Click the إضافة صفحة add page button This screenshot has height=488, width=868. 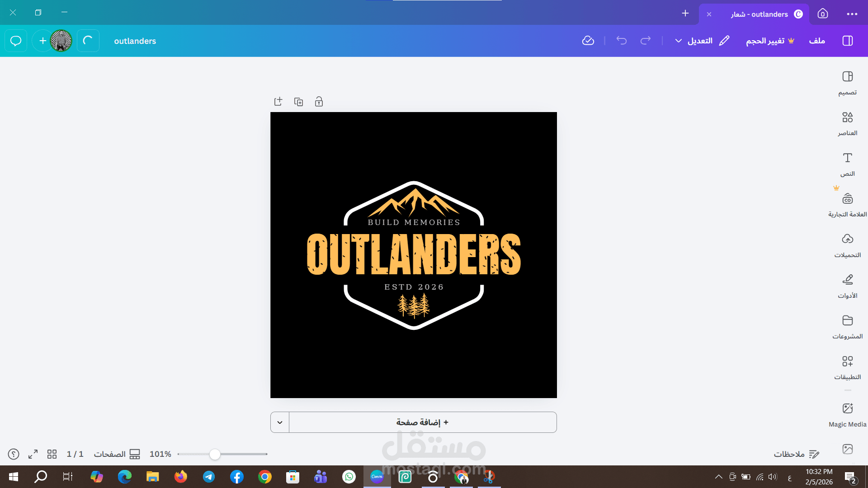point(422,422)
